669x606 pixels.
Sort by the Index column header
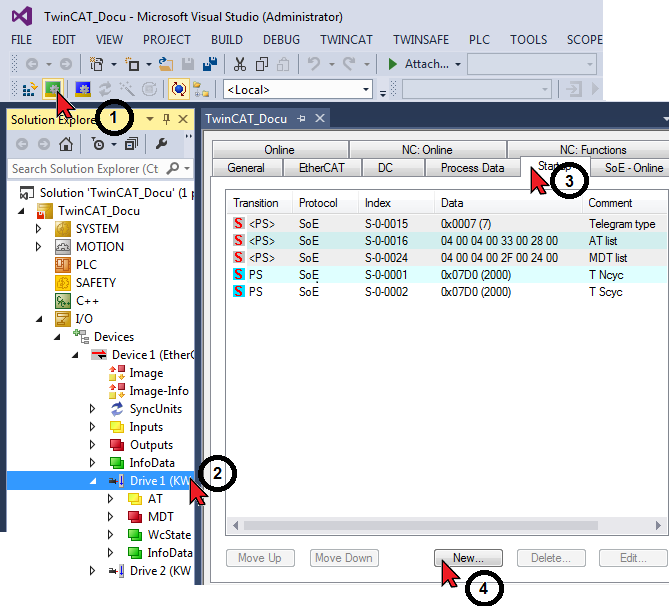pos(396,203)
